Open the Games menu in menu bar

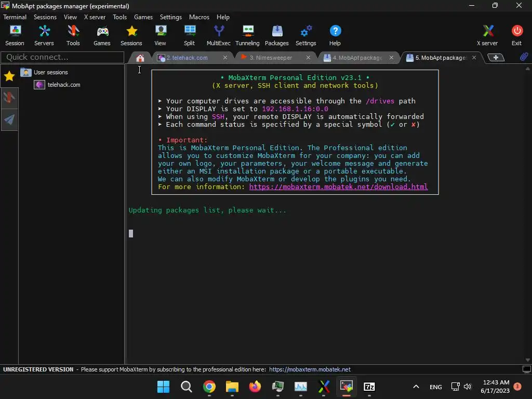(143, 17)
